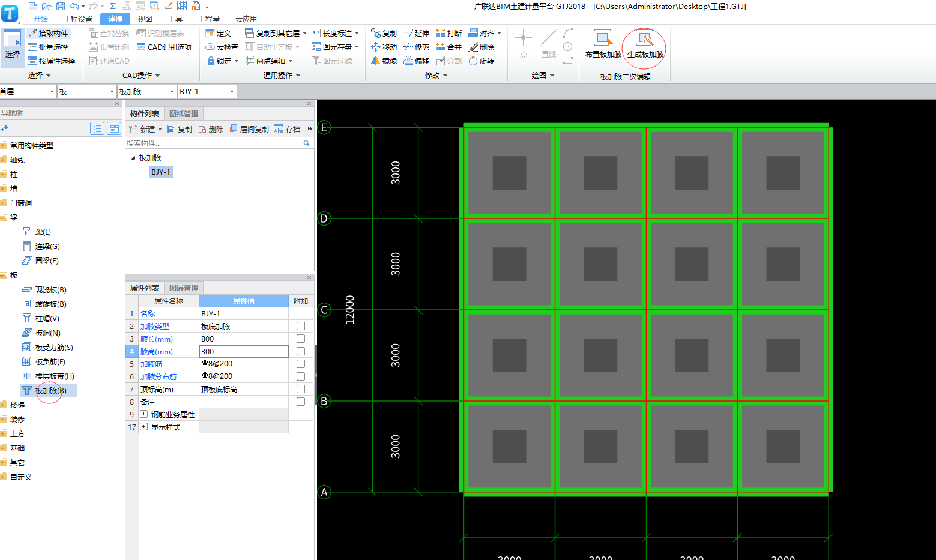Tick the 附加 checkbox for 腋高(mm)
Screen dimensions: 936x560
pyautogui.click(x=301, y=351)
